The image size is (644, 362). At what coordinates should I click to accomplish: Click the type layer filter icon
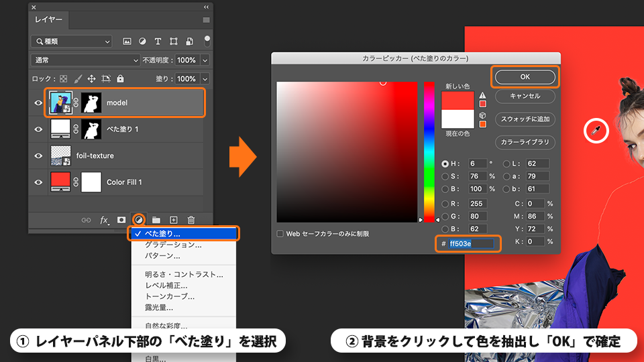(158, 42)
